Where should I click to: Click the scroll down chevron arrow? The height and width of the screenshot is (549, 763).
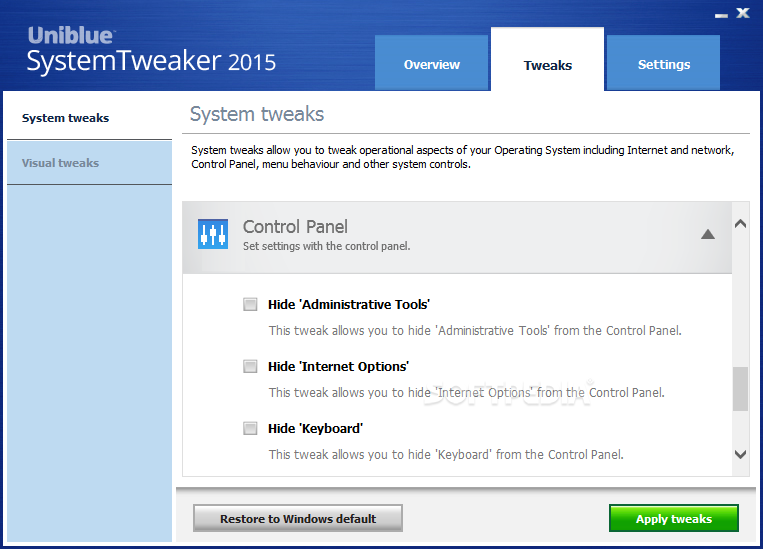click(x=740, y=454)
